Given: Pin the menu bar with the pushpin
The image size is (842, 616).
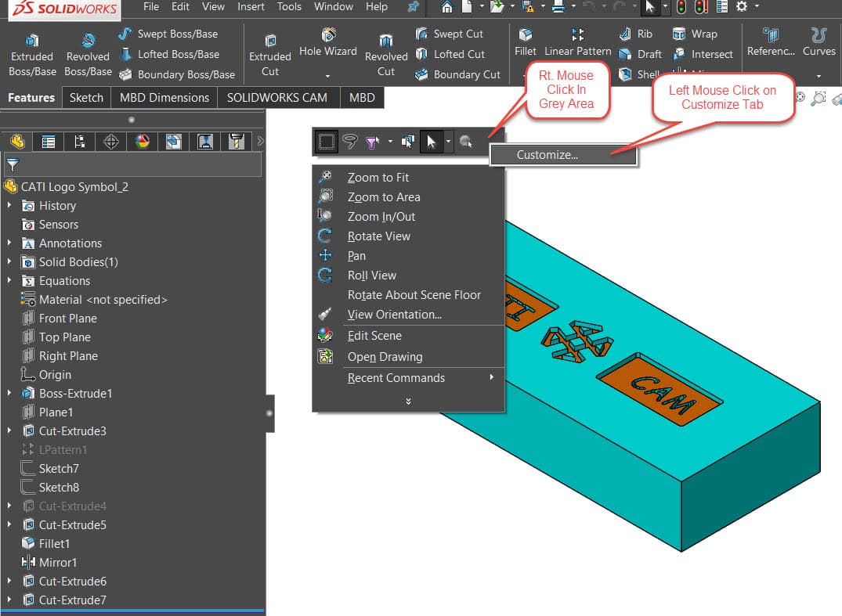Looking at the screenshot, I should pos(413,7).
